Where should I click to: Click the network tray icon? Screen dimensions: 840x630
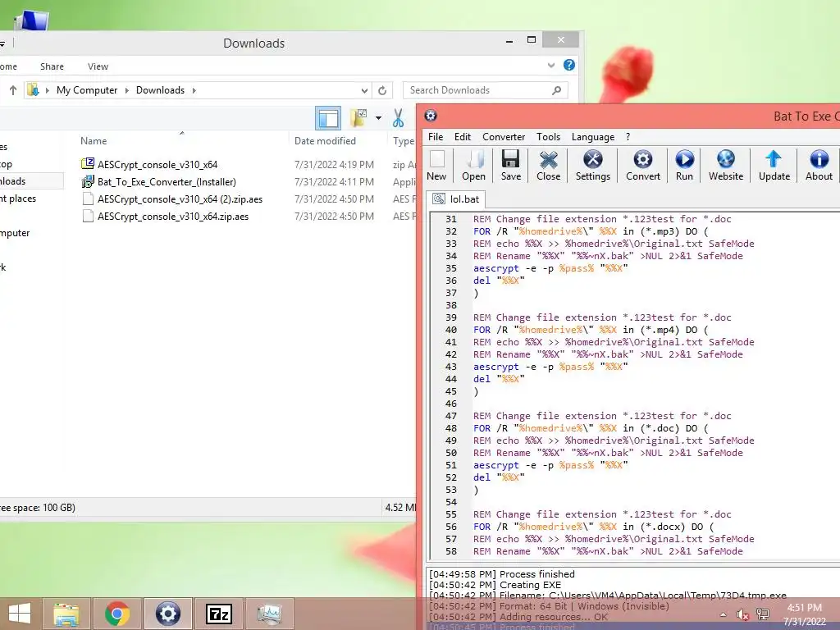click(763, 615)
